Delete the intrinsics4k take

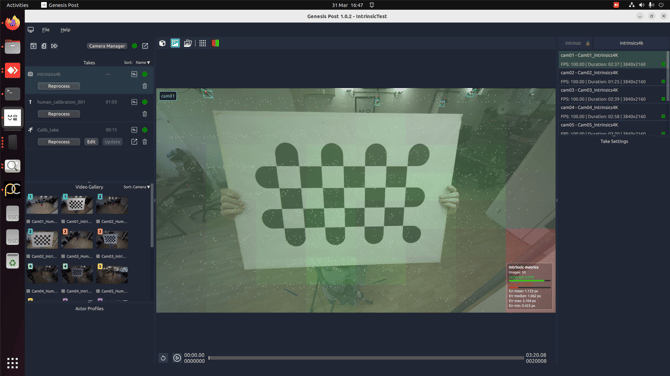(145, 86)
